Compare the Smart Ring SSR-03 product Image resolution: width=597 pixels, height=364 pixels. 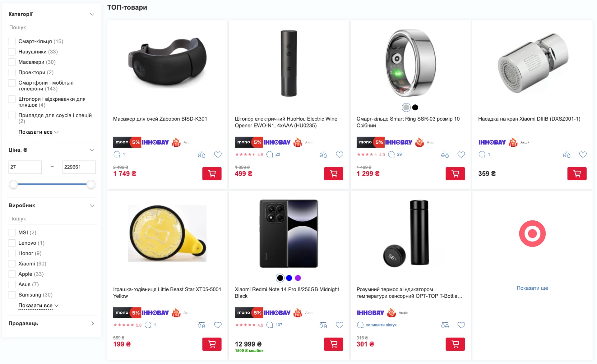[445, 154]
